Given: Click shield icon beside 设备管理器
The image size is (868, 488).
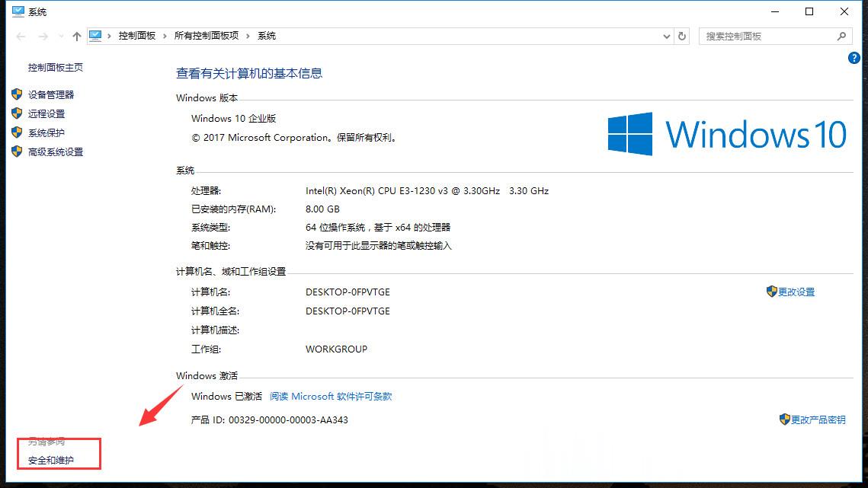Looking at the screenshot, I should point(17,94).
